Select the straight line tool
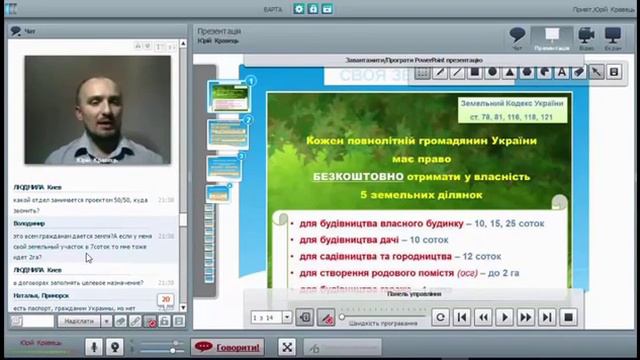This screenshot has height=360, width=640. coord(458,73)
